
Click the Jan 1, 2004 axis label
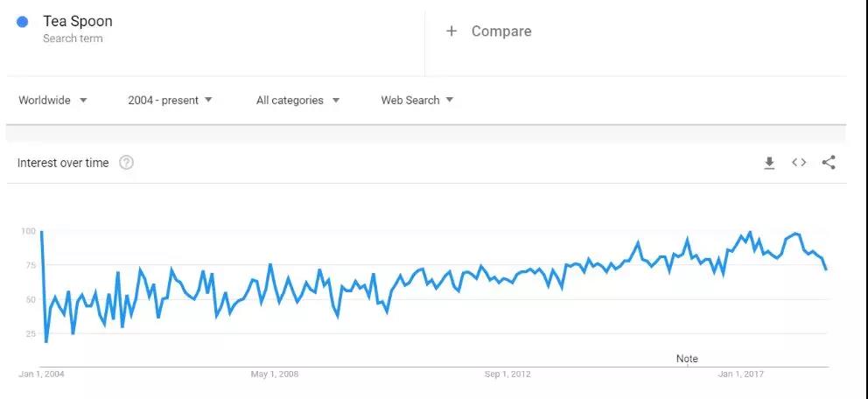point(42,374)
